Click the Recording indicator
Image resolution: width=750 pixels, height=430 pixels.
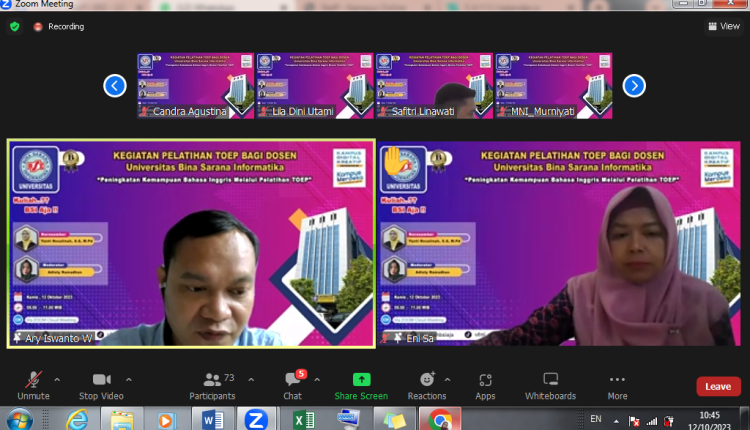(x=59, y=27)
